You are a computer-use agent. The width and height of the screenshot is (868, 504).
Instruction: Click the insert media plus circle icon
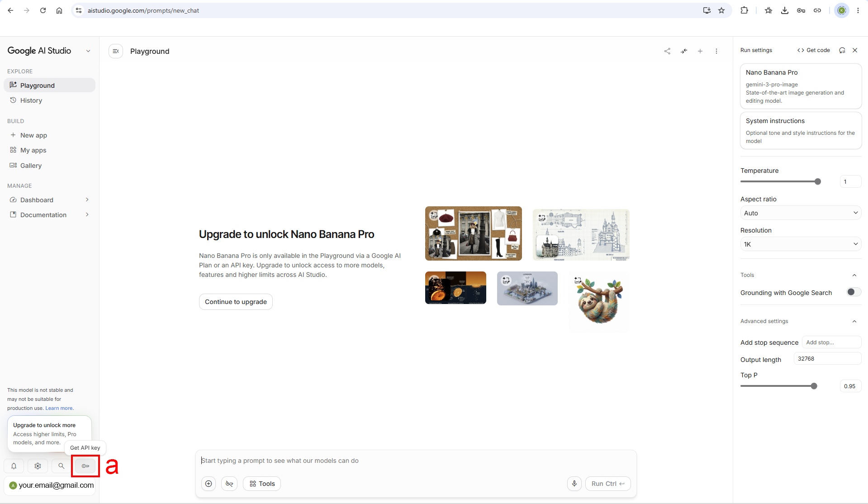click(x=209, y=484)
